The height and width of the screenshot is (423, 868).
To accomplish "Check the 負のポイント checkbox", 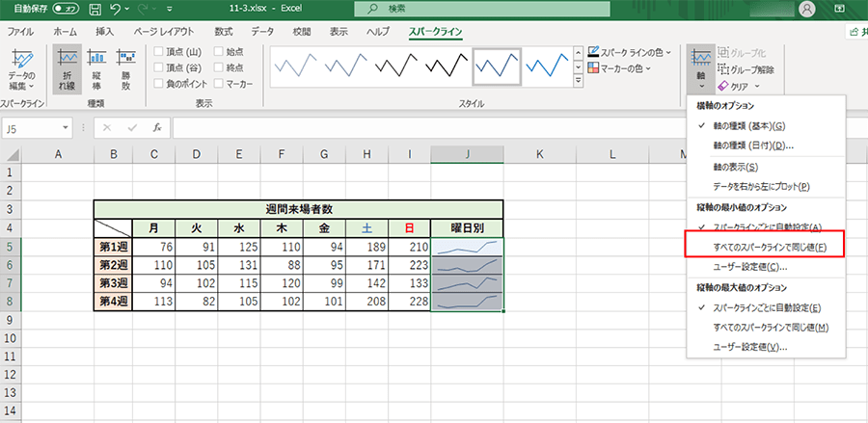I will coord(159,85).
